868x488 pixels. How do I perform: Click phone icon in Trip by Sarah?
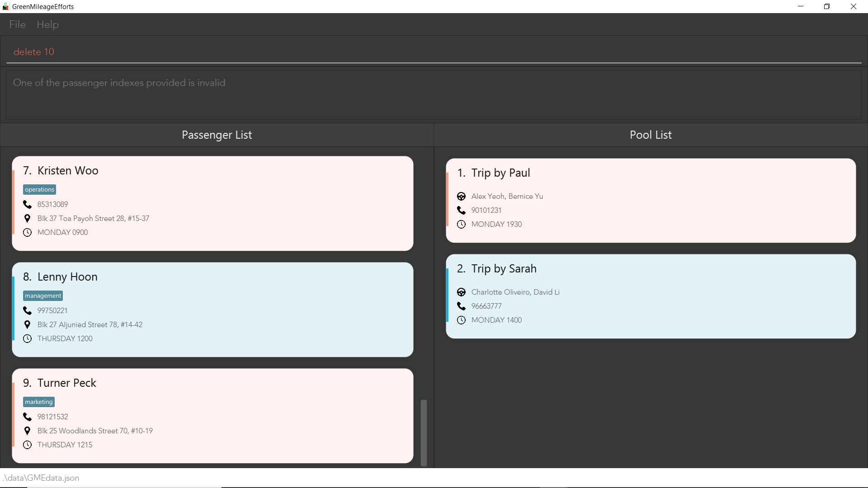(461, 306)
